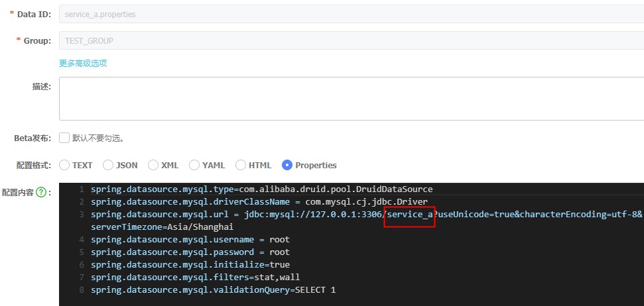Click line number 1 in editor gutter
Screen dimensions: 644x306
click(x=82, y=189)
